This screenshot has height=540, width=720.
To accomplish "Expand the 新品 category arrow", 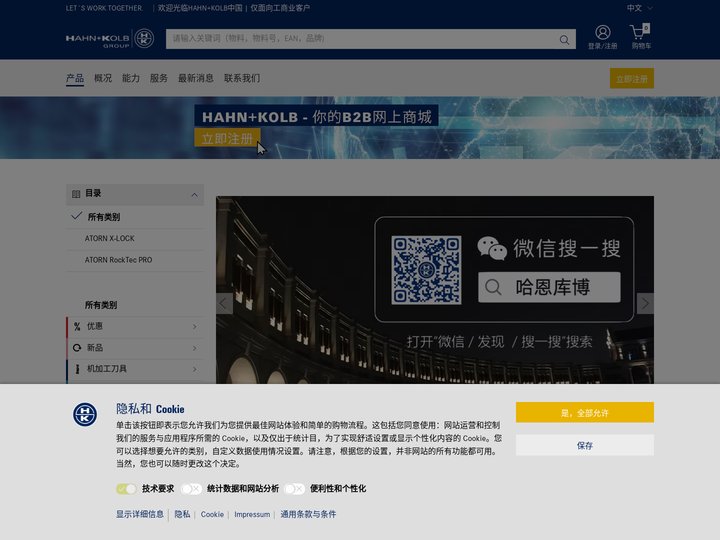I will coord(195,348).
